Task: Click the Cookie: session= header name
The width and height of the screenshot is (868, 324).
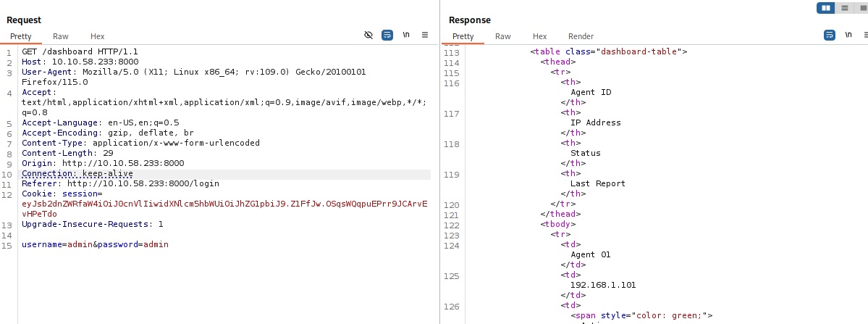Action: click(x=62, y=194)
